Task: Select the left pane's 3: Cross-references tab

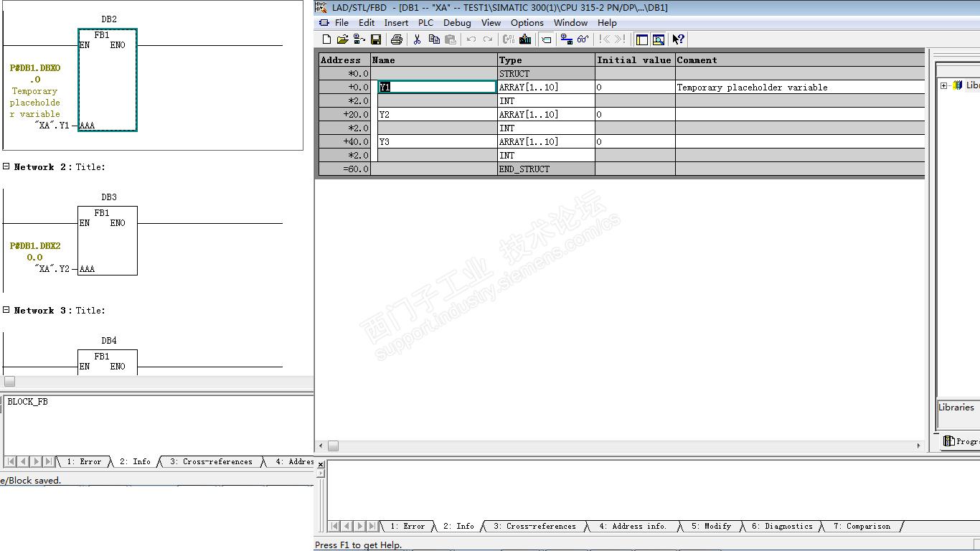Action: 211,461
